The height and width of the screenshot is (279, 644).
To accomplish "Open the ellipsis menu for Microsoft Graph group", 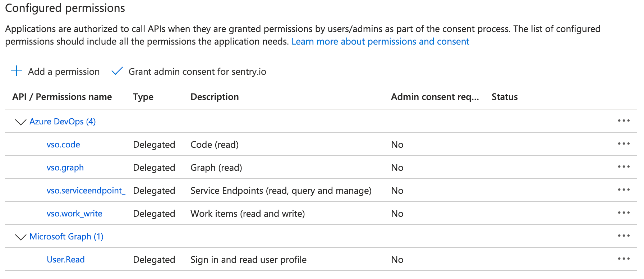I will [624, 236].
